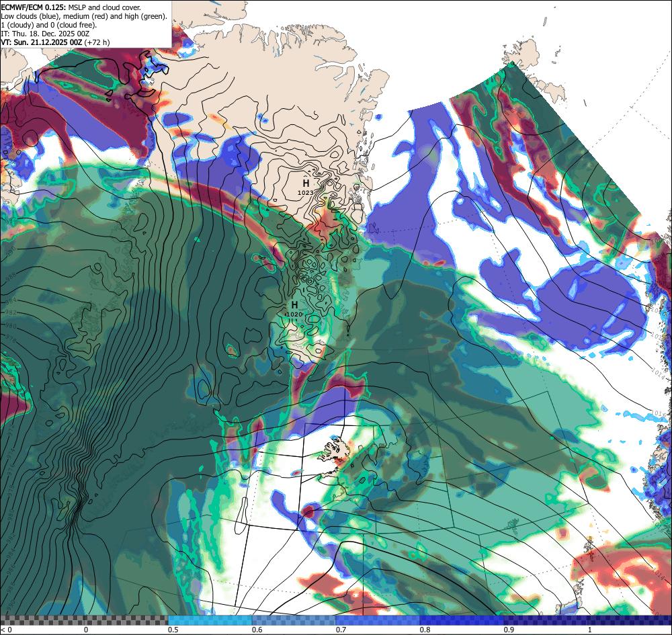Click the 1016 isobar label near the right edge
The width and height of the screenshot is (672, 635).
[660, 415]
